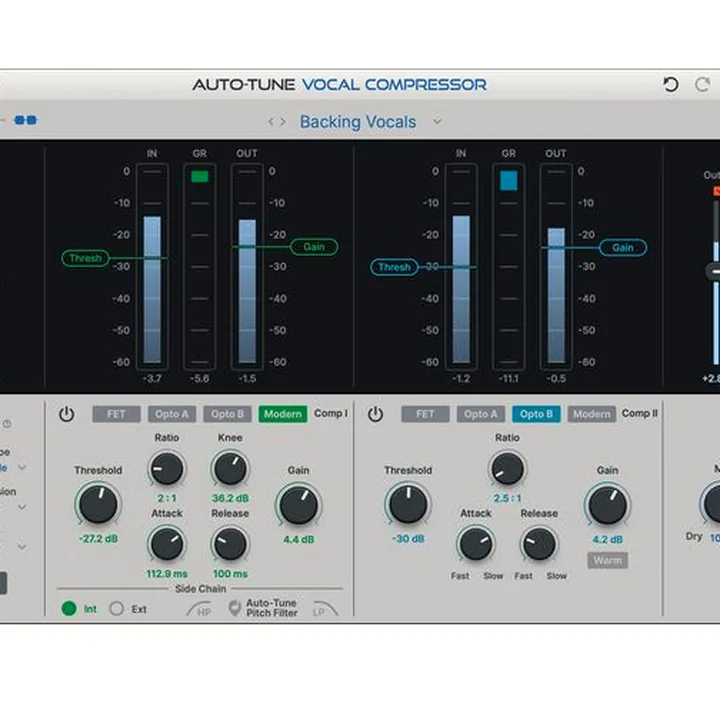
Task: Click the Comp I Attack knob
Action: pos(167,544)
